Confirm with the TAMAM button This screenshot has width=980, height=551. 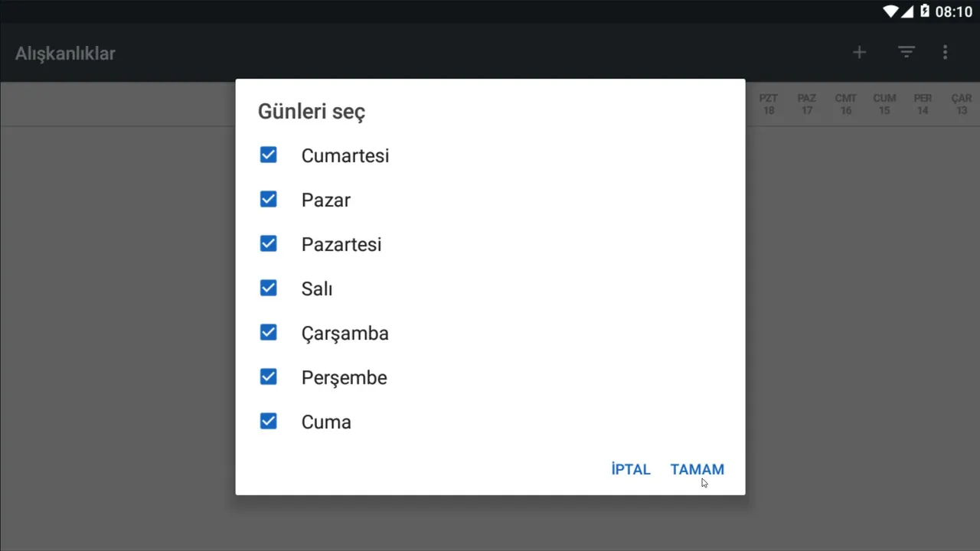[x=697, y=470]
